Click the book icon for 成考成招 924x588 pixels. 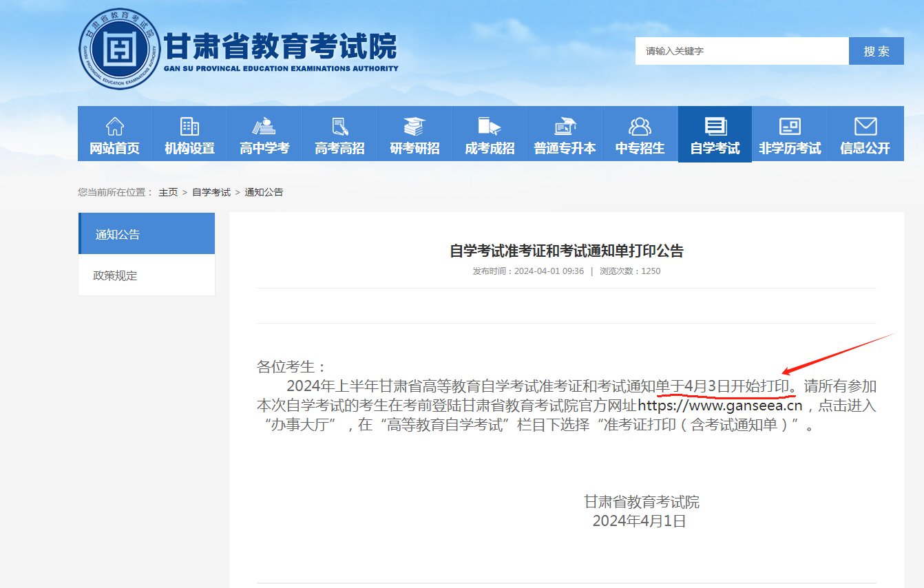[490, 127]
